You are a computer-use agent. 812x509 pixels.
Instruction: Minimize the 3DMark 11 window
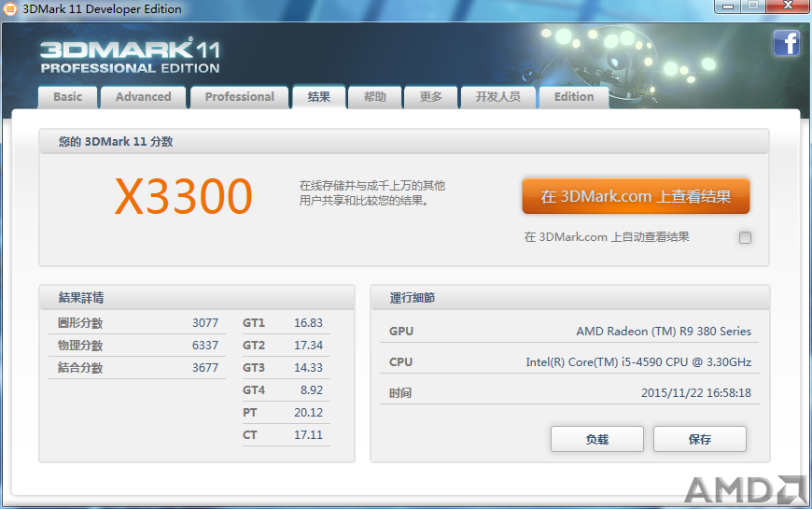[x=728, y=7]
